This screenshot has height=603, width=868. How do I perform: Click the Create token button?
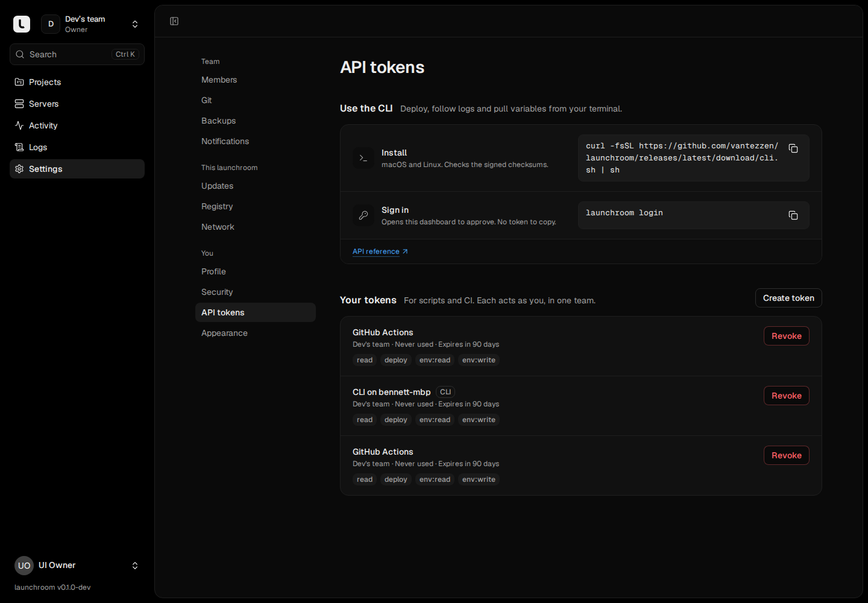point(788,298)
